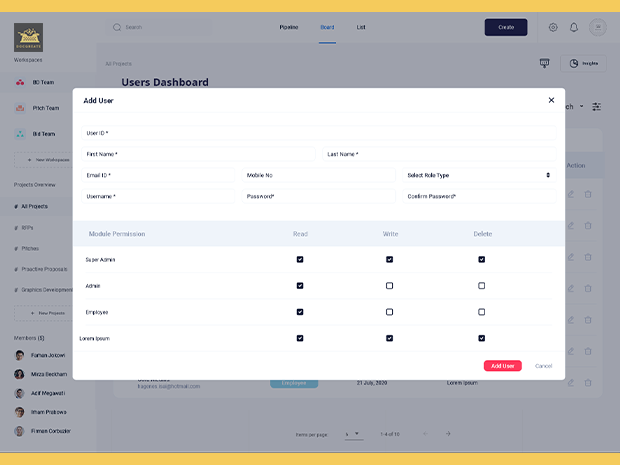The height and width of the screenshot is (465, 620).
Task: Uncheck Lorem Ipsum Delete permission
Action: coord(482,338)
